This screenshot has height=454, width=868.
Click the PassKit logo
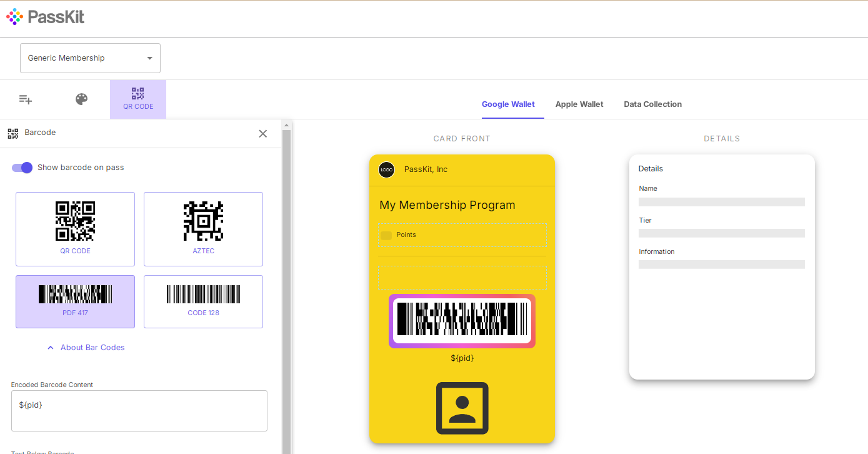coord(45,17)
